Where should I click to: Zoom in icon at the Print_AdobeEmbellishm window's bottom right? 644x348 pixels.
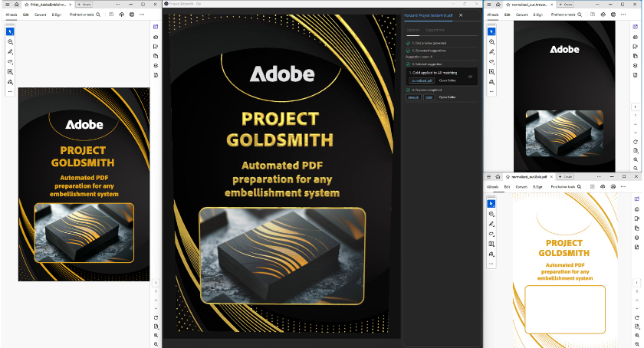coord(156,335)
